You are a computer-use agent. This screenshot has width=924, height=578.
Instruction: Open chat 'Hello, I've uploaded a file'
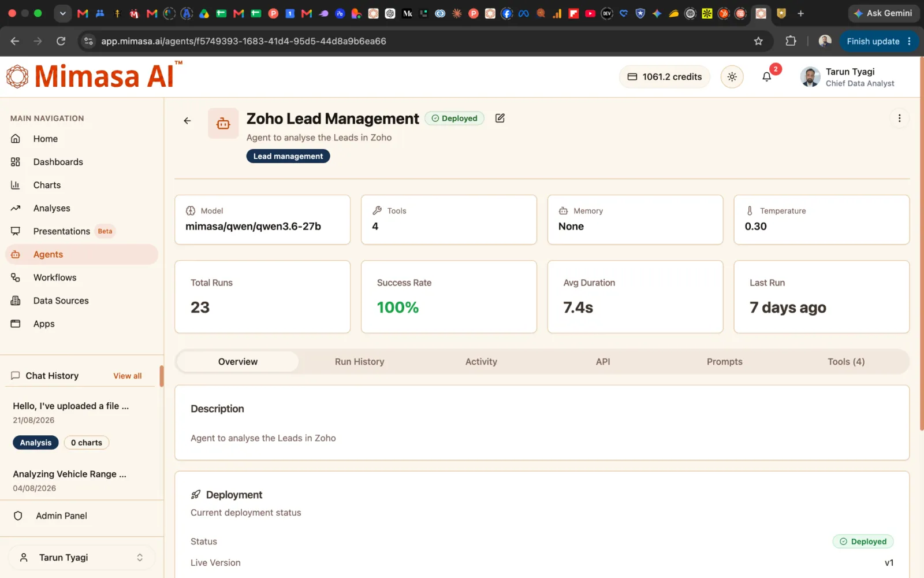pos(71,406)
